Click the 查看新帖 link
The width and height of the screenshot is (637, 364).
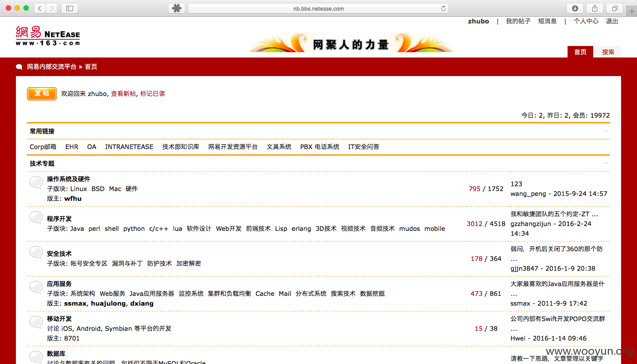(x=123, y=94)
